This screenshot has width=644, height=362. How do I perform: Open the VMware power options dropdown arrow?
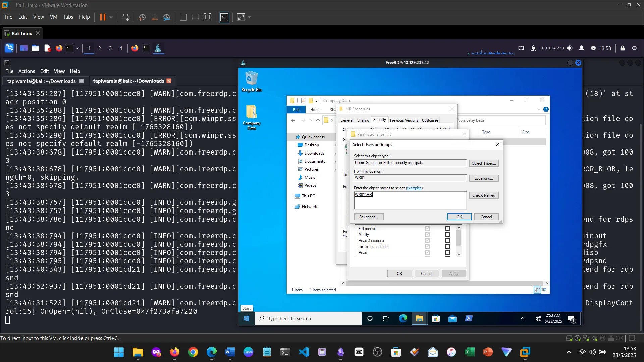[111, 17]
